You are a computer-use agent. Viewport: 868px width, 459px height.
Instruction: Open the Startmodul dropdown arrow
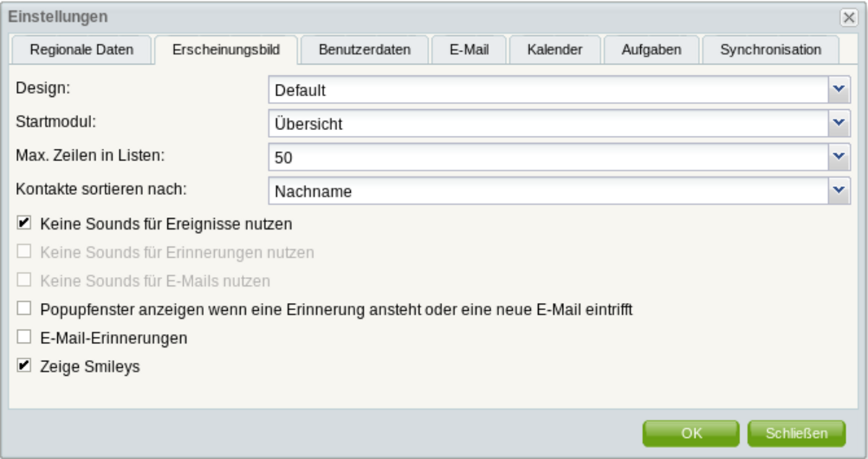tap(839, 124)
